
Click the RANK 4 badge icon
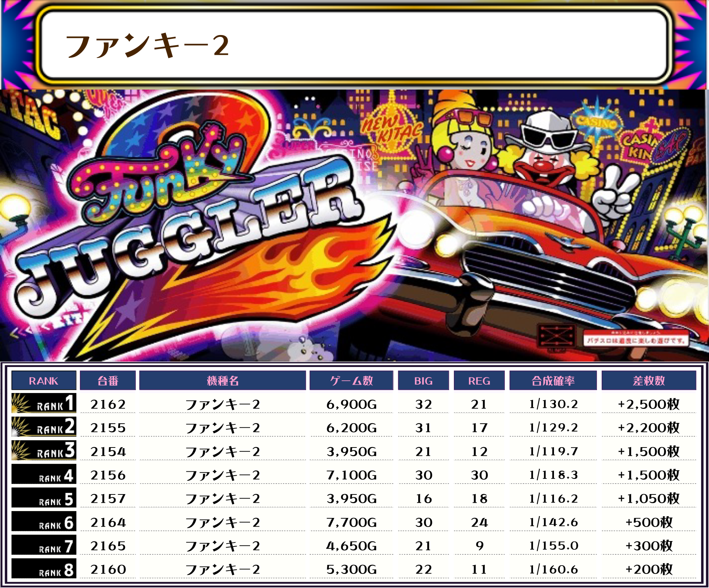tap(44, 474)
